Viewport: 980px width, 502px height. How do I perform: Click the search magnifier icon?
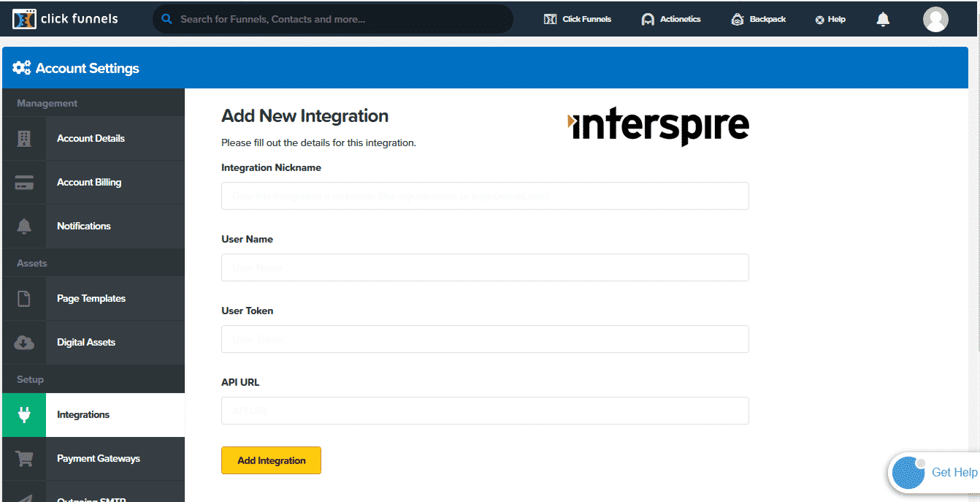pyautogui.click(x=167, y=19)
